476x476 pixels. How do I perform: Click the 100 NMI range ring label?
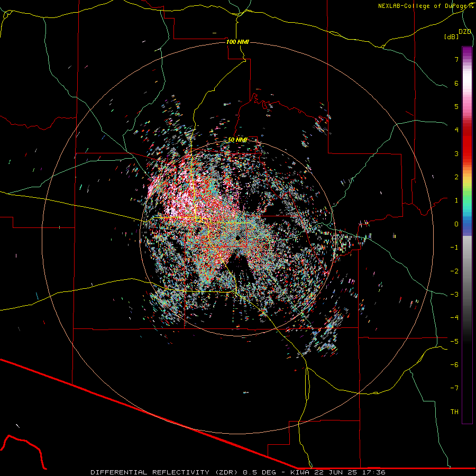pyautogui.click(x=237, y=42)
